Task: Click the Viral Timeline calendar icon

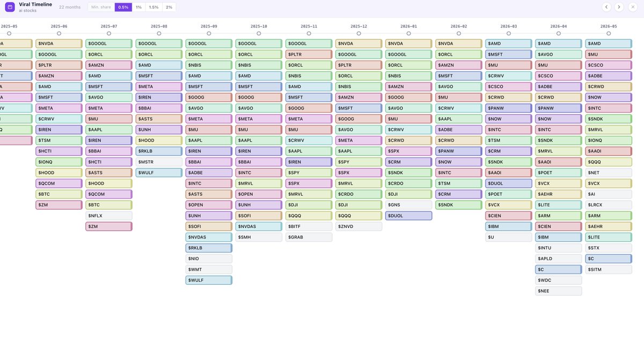Action: [x=10, y=7]
